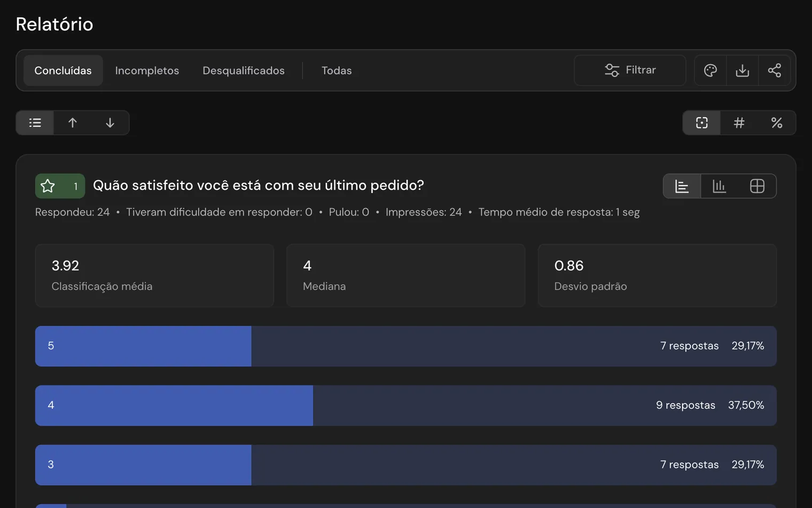Click the "9 respostas" count label
The width and height of the screenshot is (812, 508).
pos(685,405)
